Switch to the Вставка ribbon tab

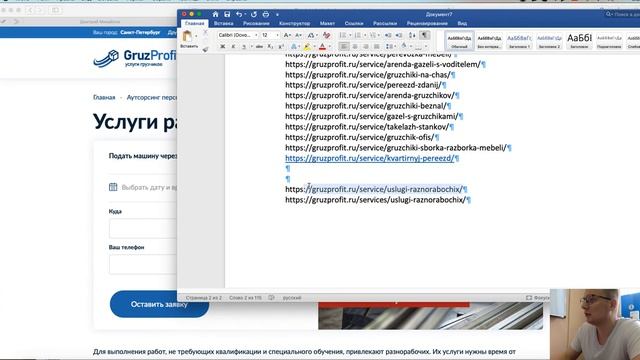(223, 24)
